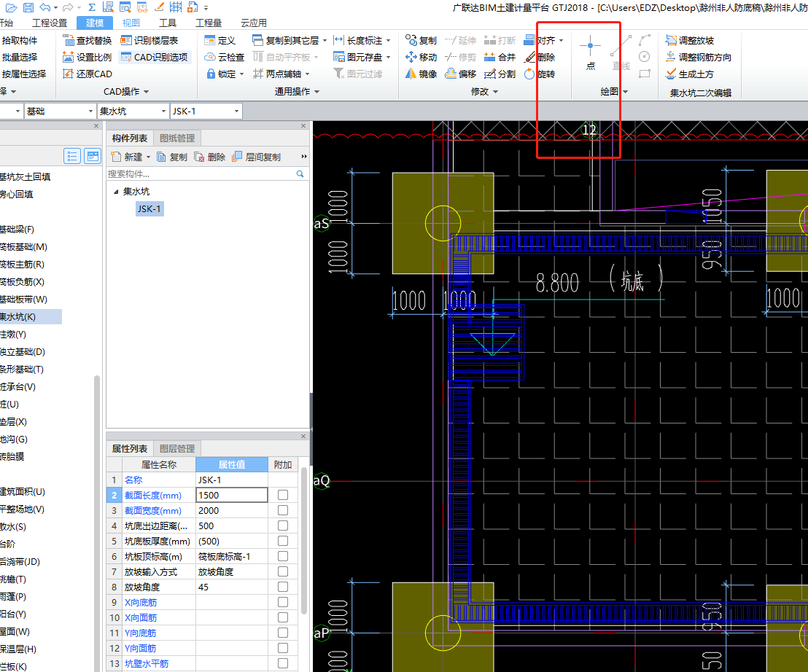Click 批量选择 batch select
This screenshot has height=672, width=808.
coord(20,57)
